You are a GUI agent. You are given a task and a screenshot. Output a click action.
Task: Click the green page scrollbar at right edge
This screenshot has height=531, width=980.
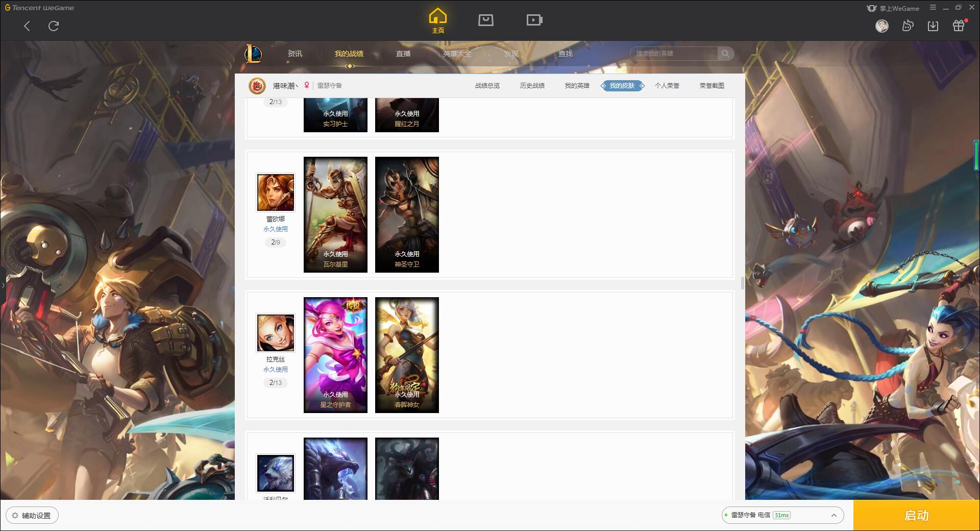click(x=976, y=155)
